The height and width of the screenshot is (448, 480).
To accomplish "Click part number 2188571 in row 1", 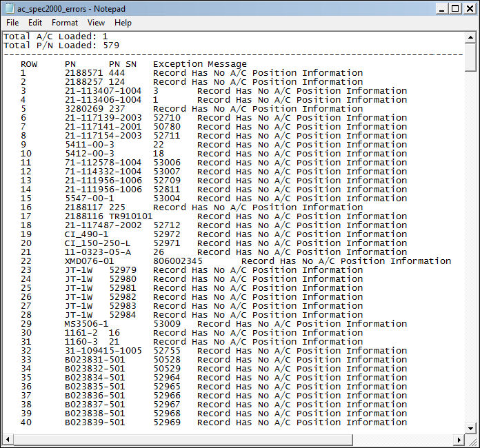I will 84,73.
